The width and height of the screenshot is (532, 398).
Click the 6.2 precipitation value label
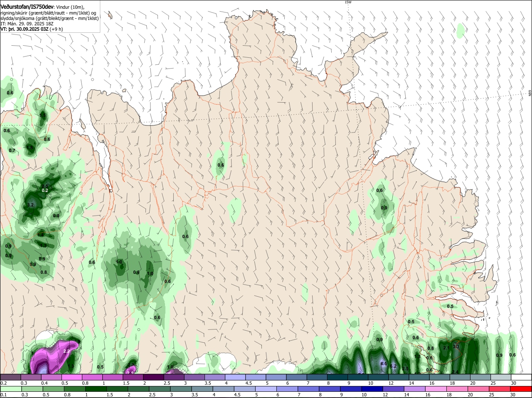393,366
